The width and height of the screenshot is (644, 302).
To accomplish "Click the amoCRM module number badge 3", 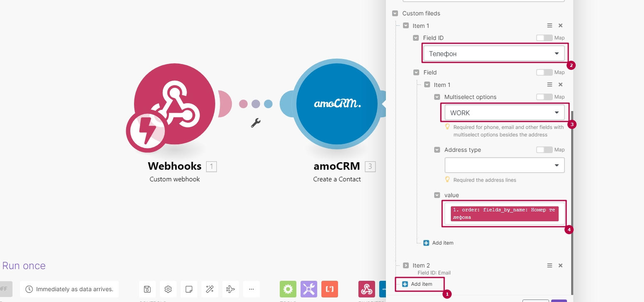I will point(370,167).
